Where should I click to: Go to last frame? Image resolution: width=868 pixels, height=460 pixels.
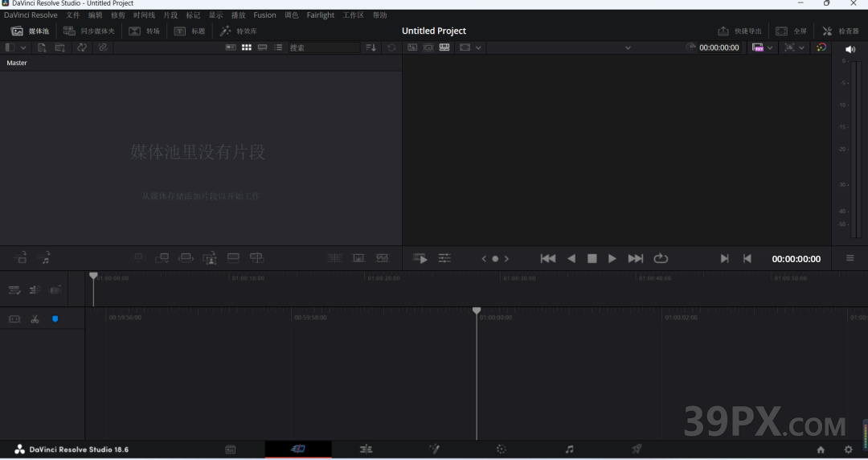[636, 259]
